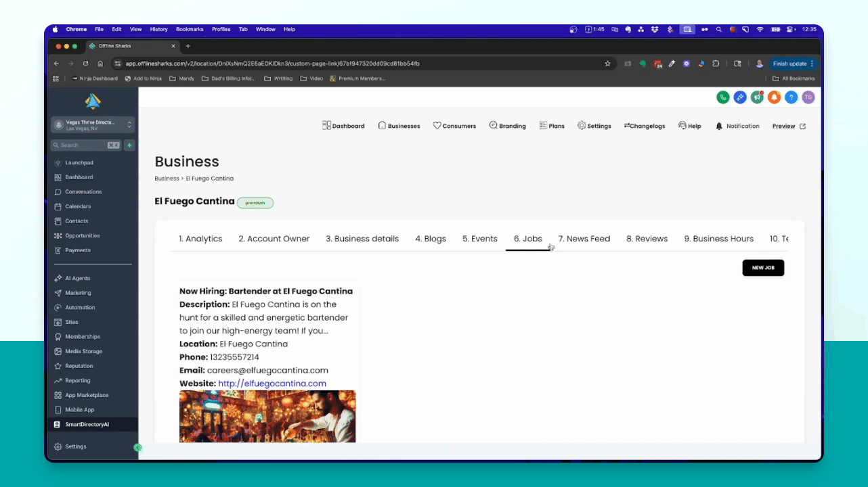This screenshot has height=487, width=868.
Task: Open the top Dashboard navigation item
Action: [343, 126]
